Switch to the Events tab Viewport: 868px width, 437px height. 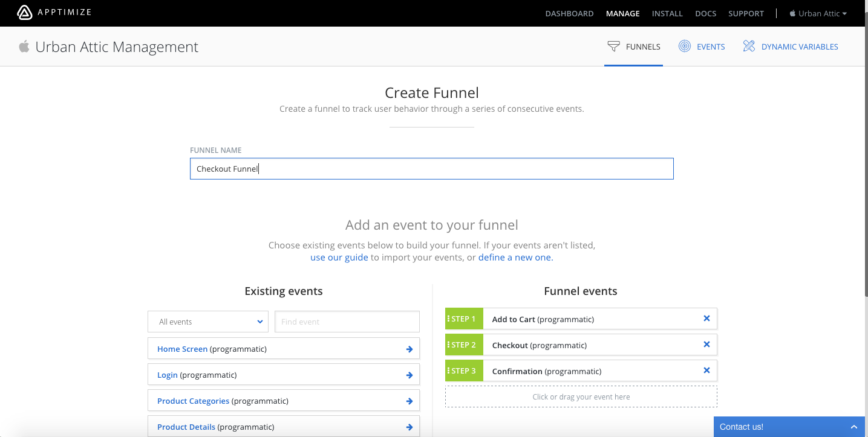click(x=702, y=47)
